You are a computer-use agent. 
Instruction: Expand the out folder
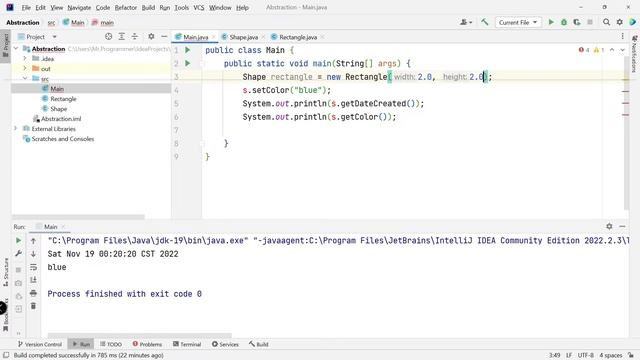pyautogui.click(x=25, y=69)
